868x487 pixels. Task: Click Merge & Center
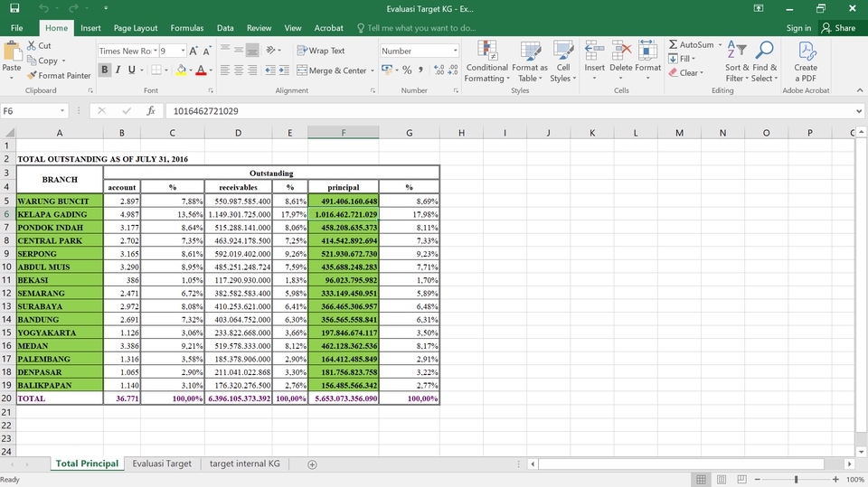pyautogui.click(x=332, y=70)
